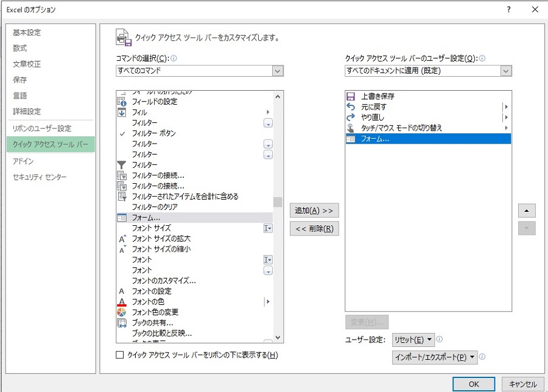Screen dimensions: 548x392
Task: Expand the やり直し row arrow
Action: click(x=506, y=117)
